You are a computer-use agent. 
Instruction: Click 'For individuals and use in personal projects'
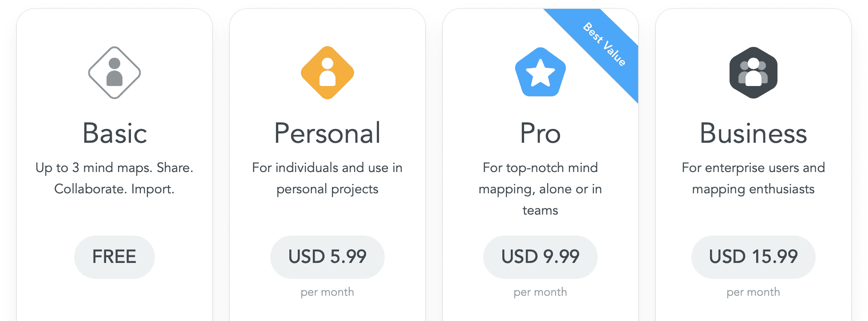click(x=327, y=178)
